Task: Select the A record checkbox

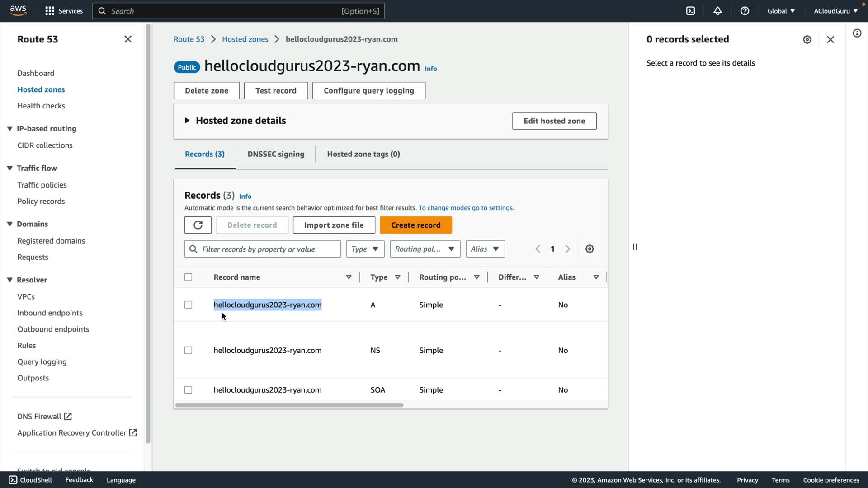Action: pos(189,305)
